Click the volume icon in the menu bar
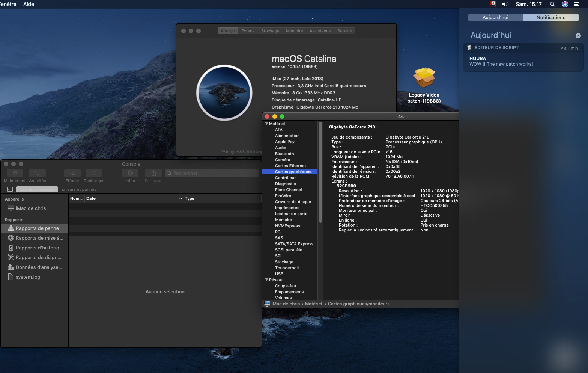The image size is (588, 373). coord(505,4)
